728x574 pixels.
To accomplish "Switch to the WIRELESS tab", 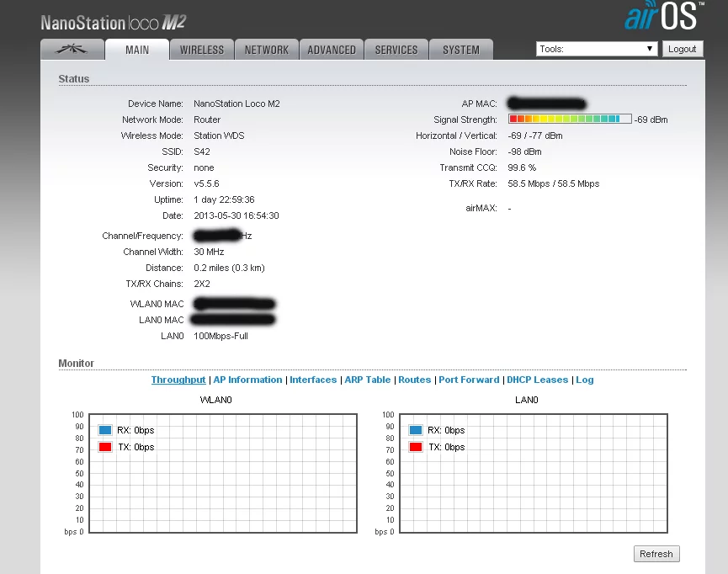I will (202, 50).
